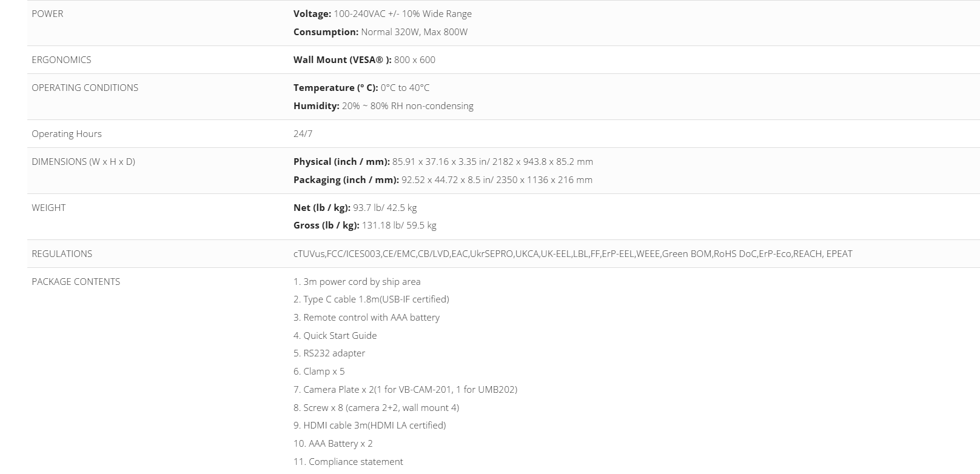Click the ERGONOMICS row label
This screenshot has width=980, height=474.
[x=61, y=60]
